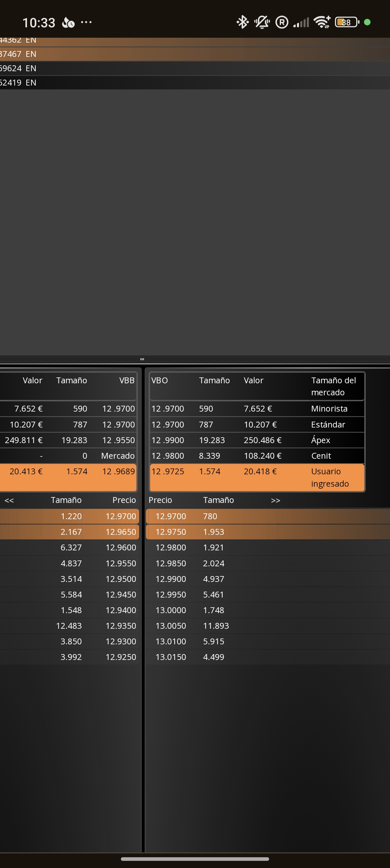
Task: Tap the weather clock icon beside time
Action: [x=68, y=22]
